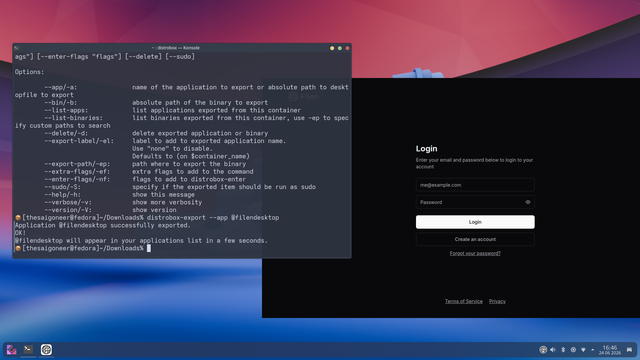
Task: Focus the email field me@example.com
Action: point(475,185)
